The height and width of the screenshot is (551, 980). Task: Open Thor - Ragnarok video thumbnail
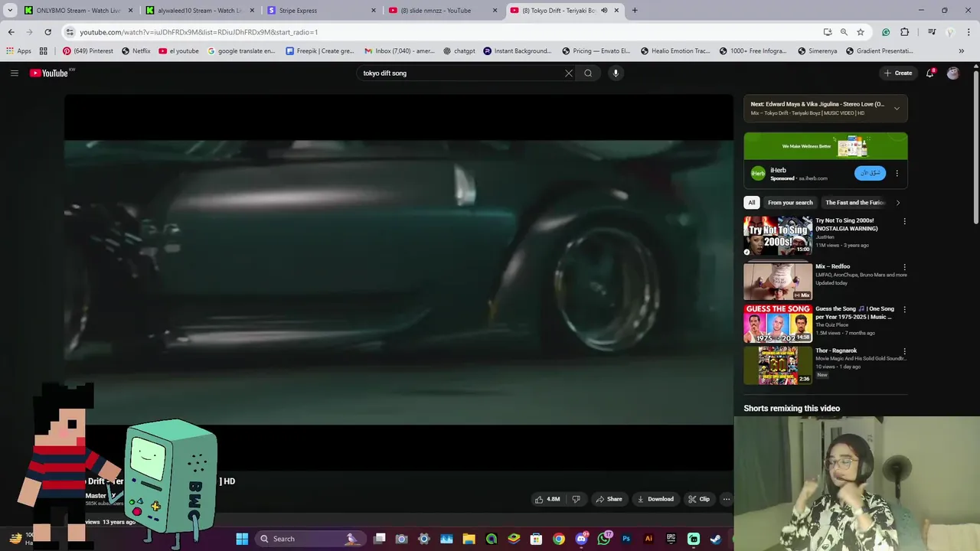point(778,365)
